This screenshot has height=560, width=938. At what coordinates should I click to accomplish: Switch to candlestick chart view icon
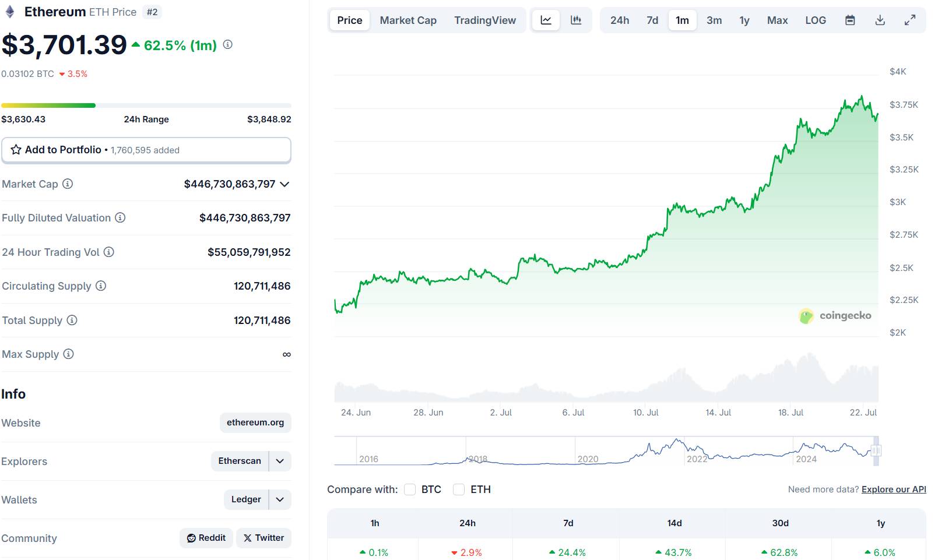coord(576,20)
